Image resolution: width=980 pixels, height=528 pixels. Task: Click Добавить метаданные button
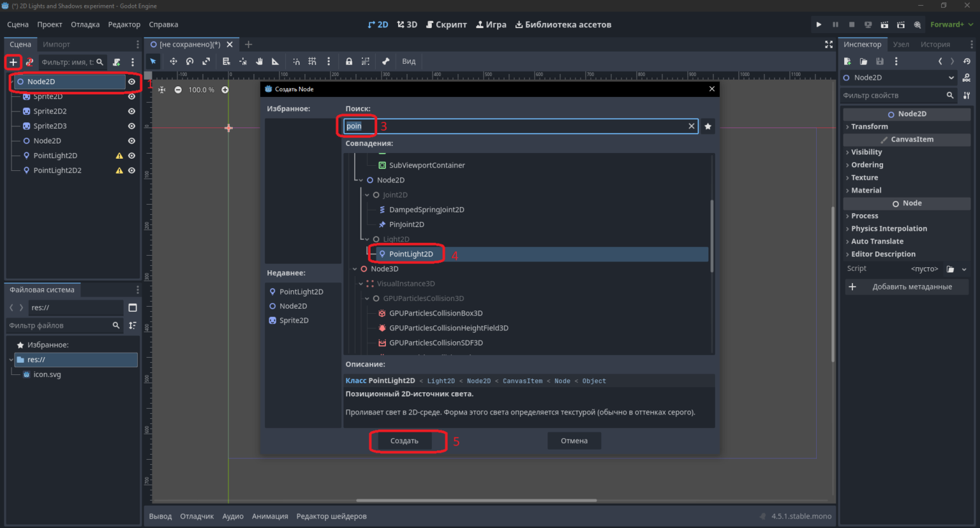click(907, 287)
